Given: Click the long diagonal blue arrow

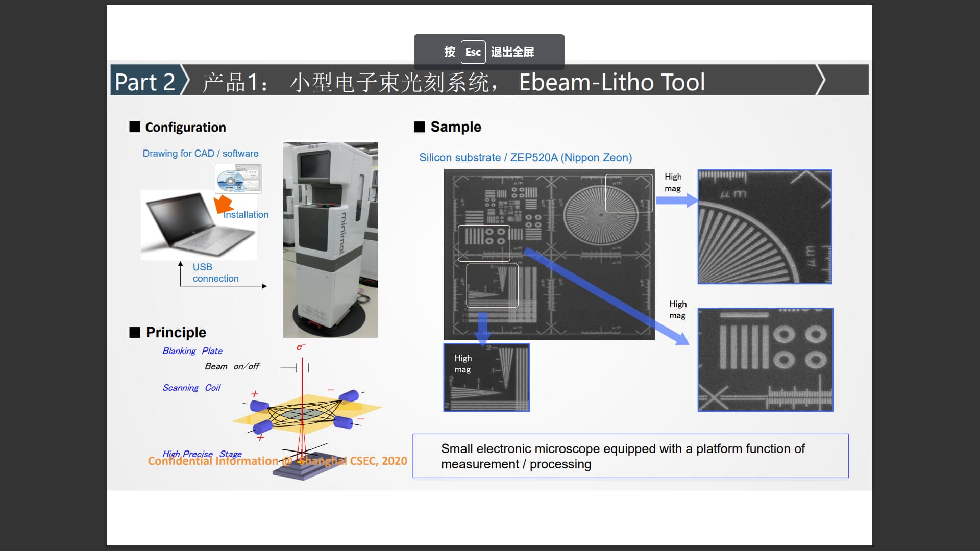Looking at the screenshot, I should pyautogui.click(x=607, y=296).
